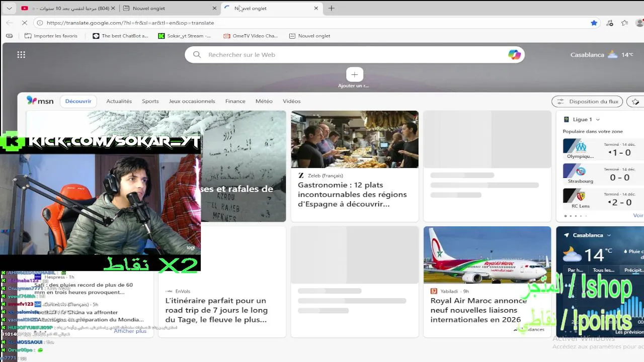Click the Afficher plus link
Viewport: 644px width, 362px height.
click(130, 331)
